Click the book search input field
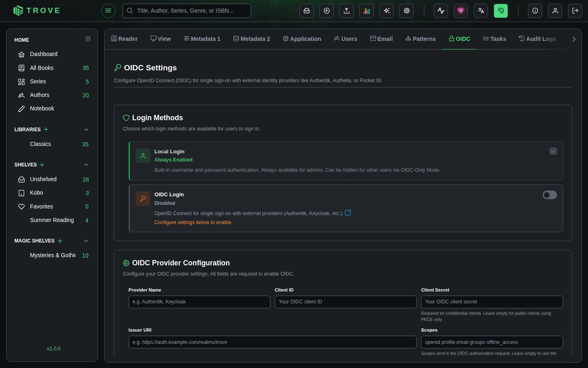The height and width of the screenshot is (368, 588). 187,11
